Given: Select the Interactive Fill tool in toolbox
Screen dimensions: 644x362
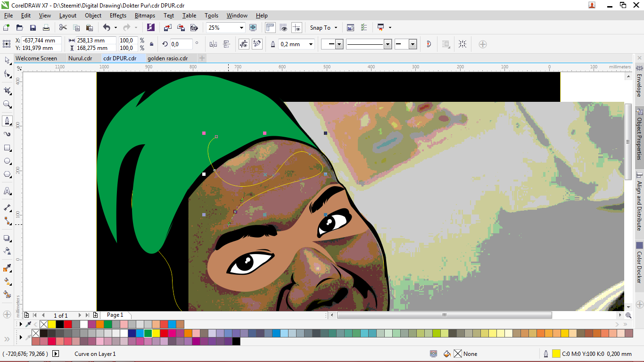Looking at the screenshot, I should point(7,281).
